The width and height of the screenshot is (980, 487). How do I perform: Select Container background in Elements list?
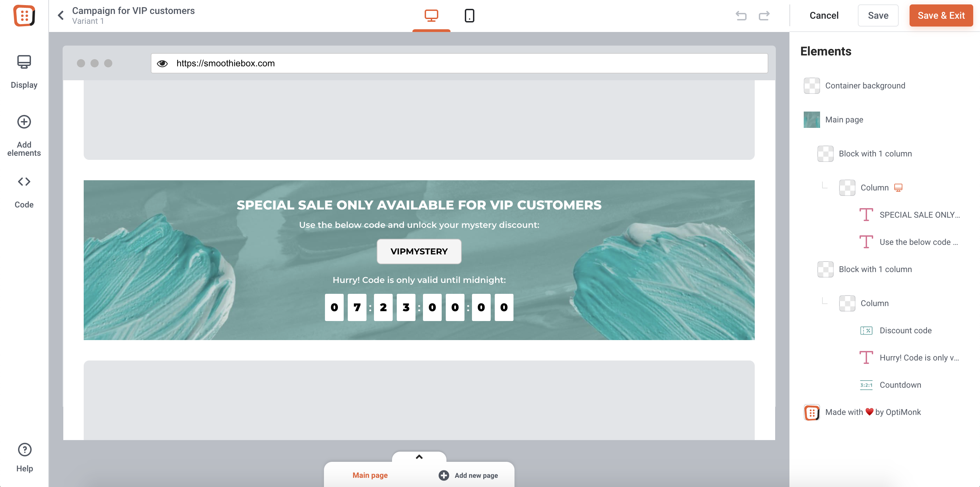[x=865, y=86]
